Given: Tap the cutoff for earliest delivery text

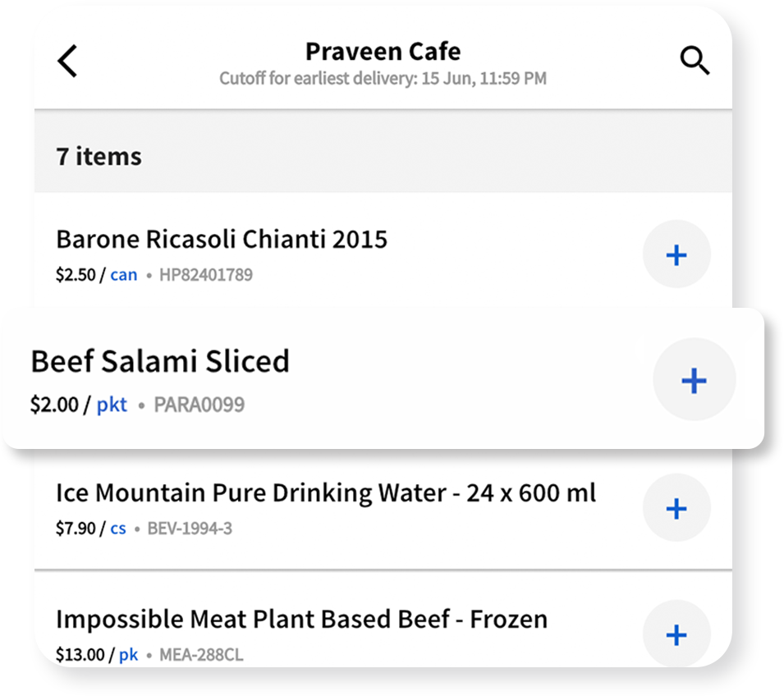Looking at the screenshot, I should (x=383, y=79).
